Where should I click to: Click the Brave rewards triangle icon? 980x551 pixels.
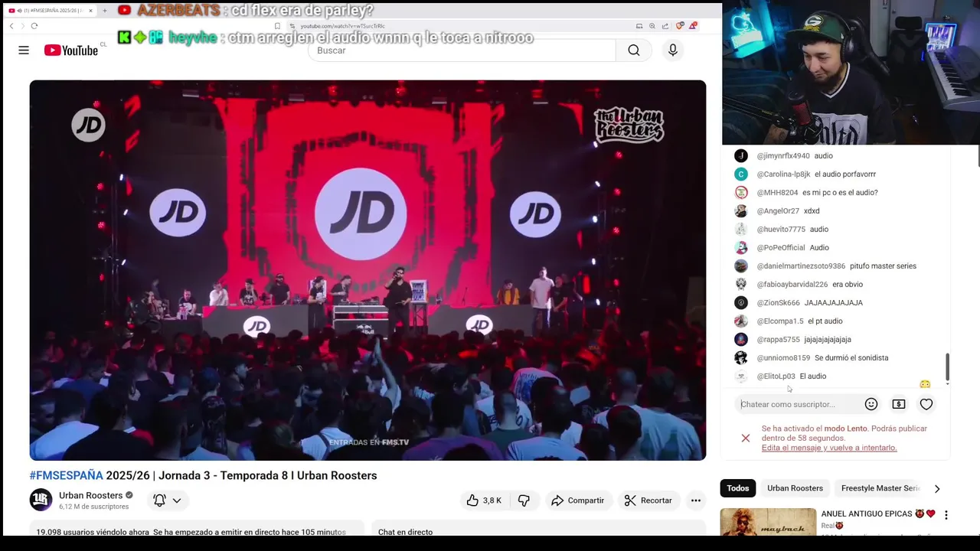[693, 26]
